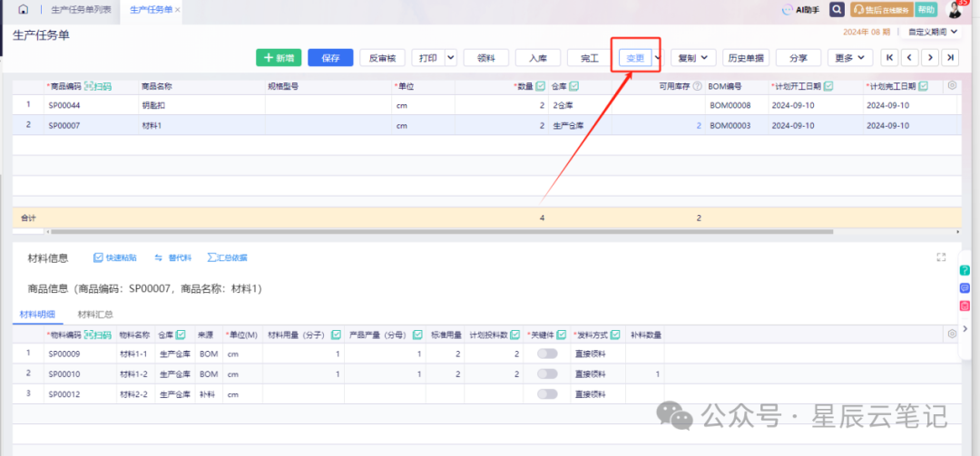Click 扫码 scan icon beside 商品编码
Image resolution: width=980 pixels, height=456 pixels.
coord(97,86)
